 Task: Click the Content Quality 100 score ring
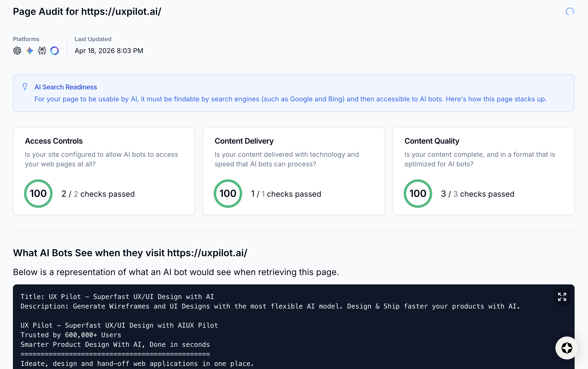coord(418,194)
